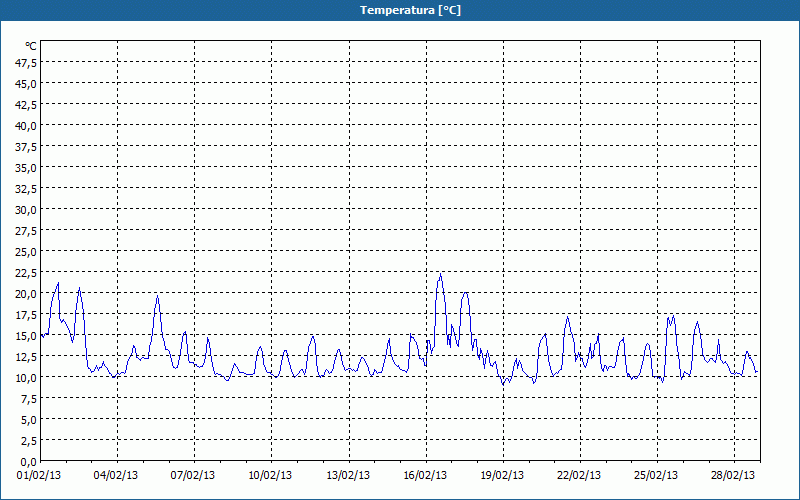The height and width of the screenshot is (500, 800).
Task: Select the 25,0 y-axis value
Action: [x=27, y=252]
